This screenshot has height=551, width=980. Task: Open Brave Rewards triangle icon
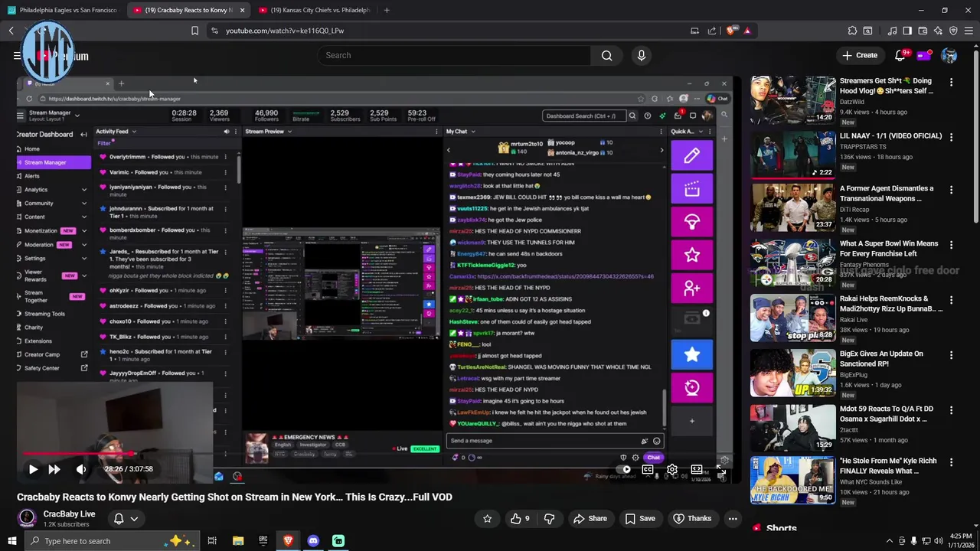[747, 31]
